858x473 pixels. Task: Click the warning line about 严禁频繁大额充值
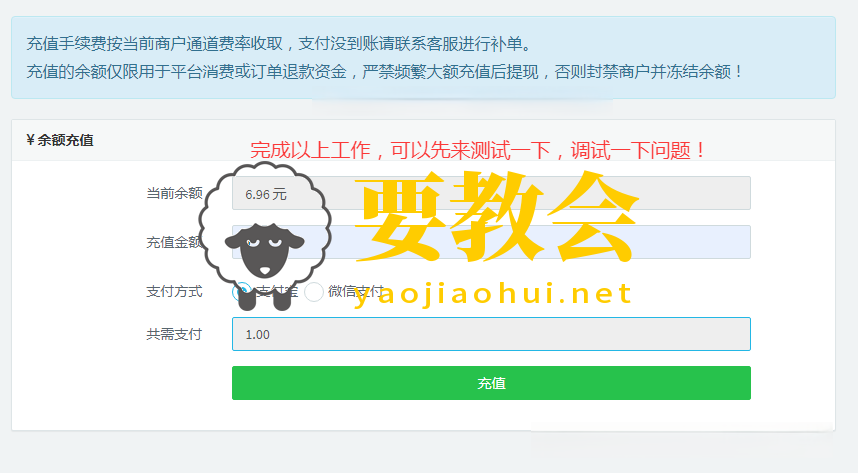(x=385, y=72)
